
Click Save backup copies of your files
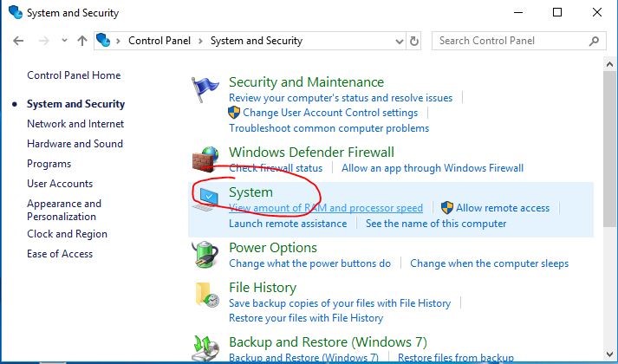[340, 303]
